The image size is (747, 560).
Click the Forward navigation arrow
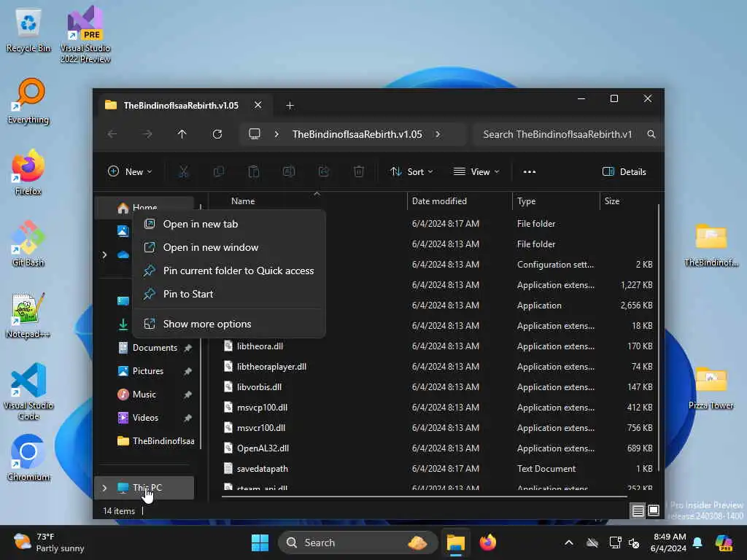click(147, 134)
